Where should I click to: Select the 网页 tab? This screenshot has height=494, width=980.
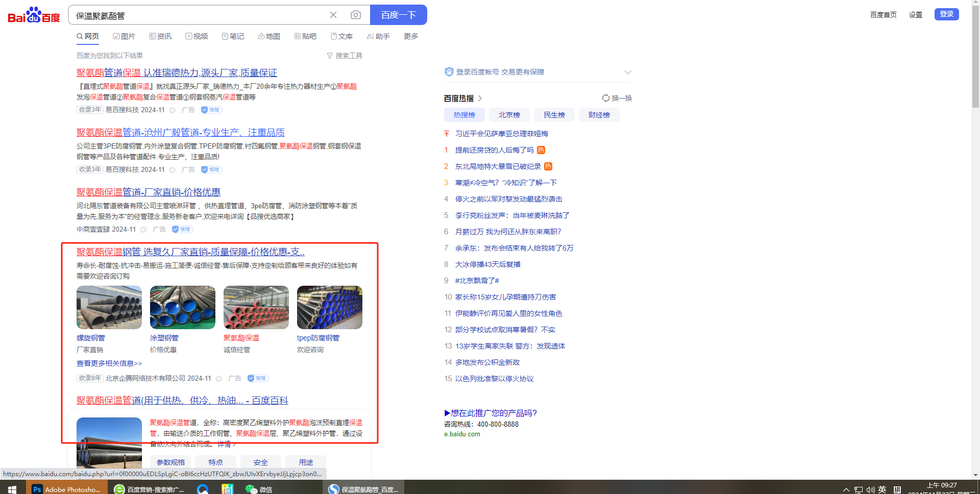pos(88,36)
